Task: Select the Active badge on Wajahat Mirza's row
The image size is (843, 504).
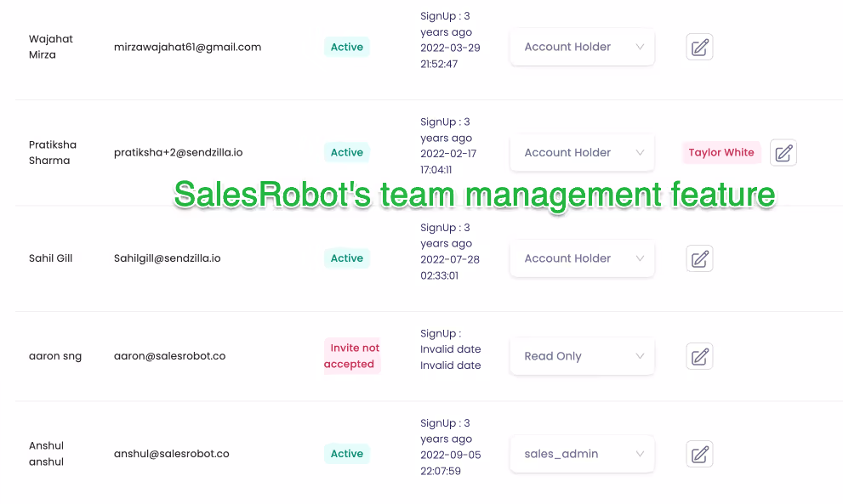Action: point(346,47)
